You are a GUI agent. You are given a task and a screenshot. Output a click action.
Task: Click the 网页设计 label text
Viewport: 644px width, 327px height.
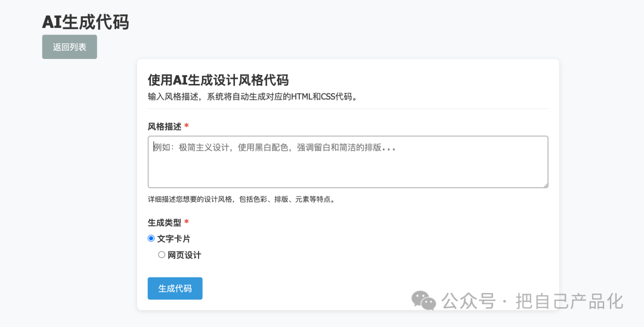tap(184, 255)
